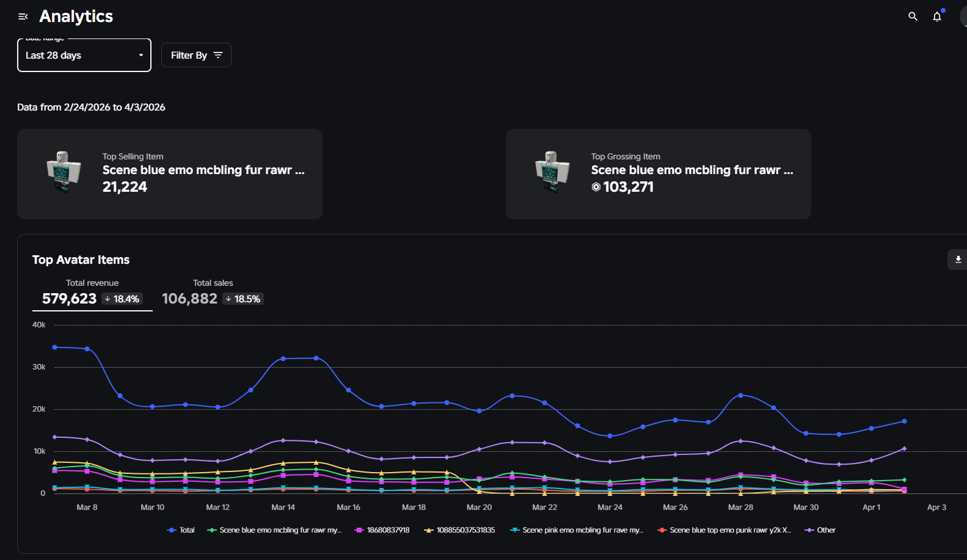Open the search magnifier icon
The height and width of the screenshot is (560, 967).
[x=913, y=16]
